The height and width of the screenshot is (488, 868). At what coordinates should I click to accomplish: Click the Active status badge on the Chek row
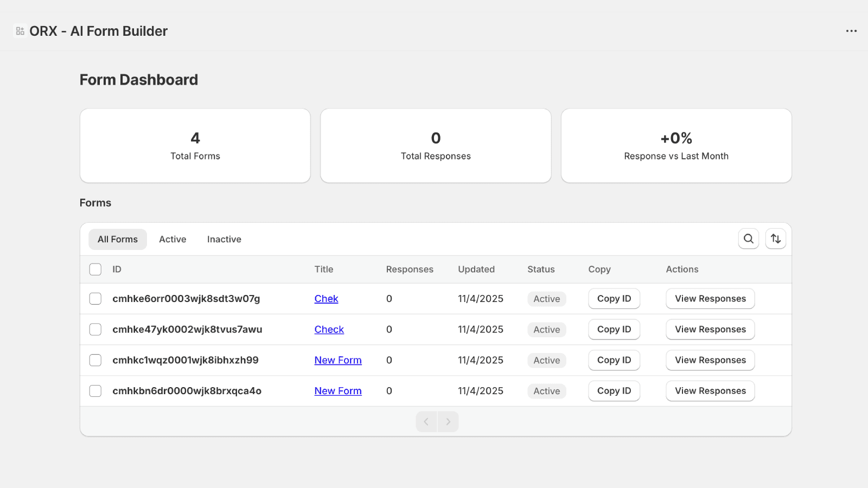(x=546, y=298)
